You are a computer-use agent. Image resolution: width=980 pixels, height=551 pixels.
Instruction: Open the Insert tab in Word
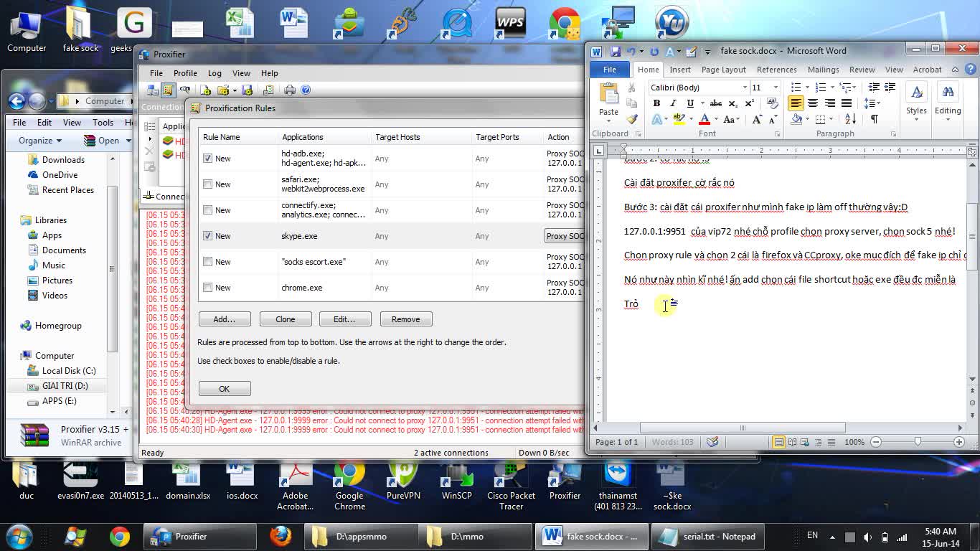tap(680, 70)
